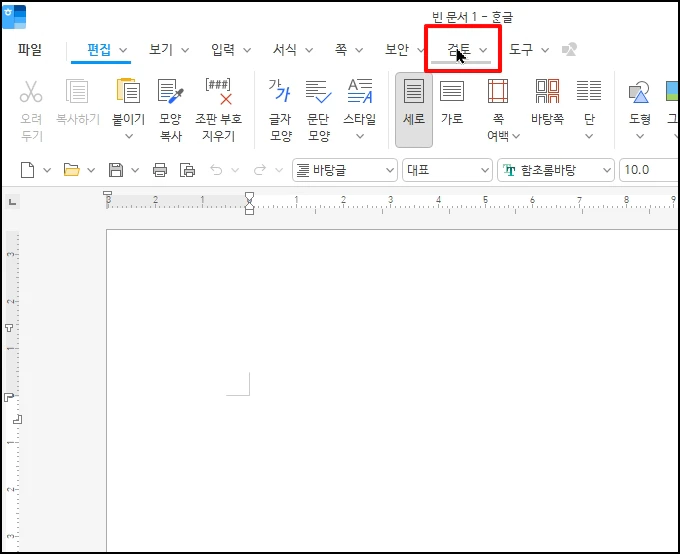Click the top margin marker on vertical ruler
This screenshot has height=554, width=680.
[9, 396]
